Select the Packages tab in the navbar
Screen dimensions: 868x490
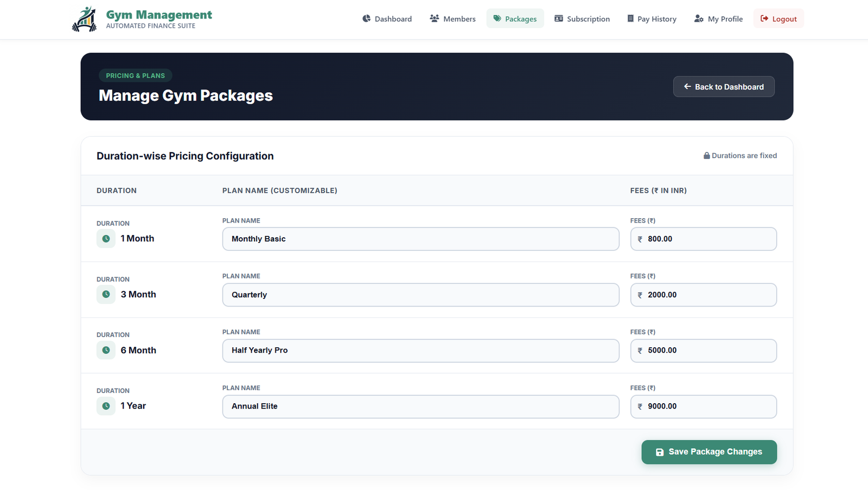[515, 18]
